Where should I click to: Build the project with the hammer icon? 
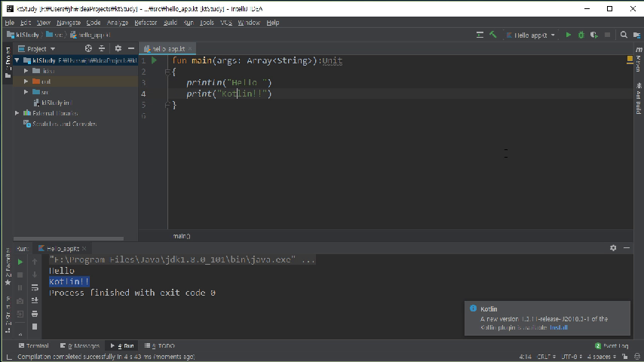(492, 35)
